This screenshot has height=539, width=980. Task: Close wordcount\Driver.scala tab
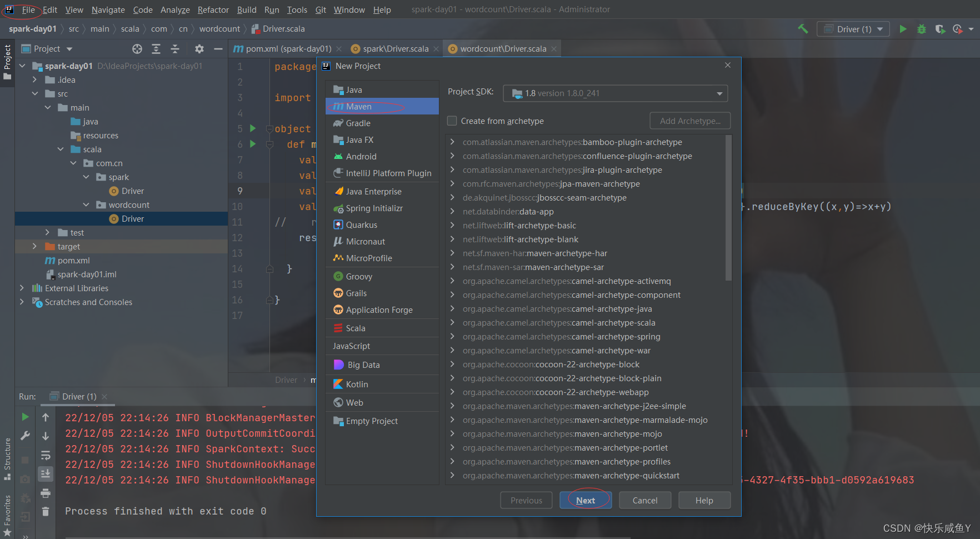(554, 49)
